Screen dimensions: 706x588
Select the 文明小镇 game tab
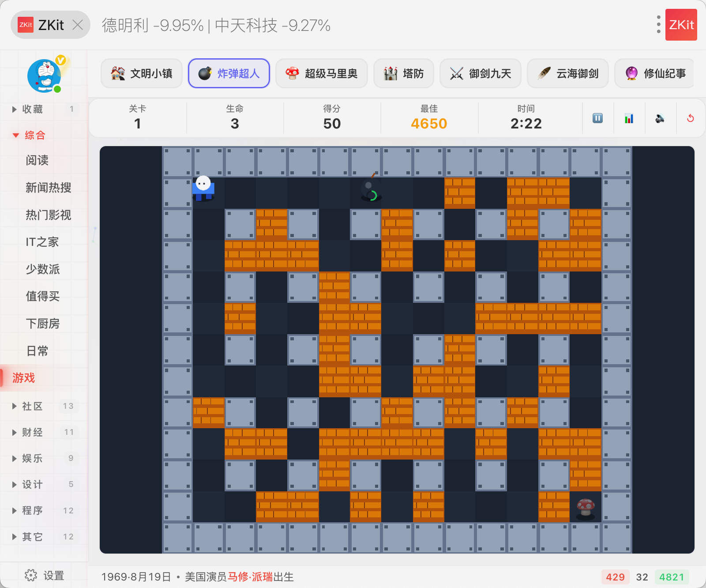coord(142,73)
